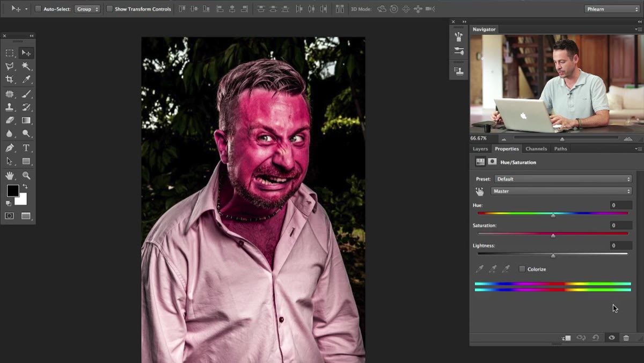Viewport: 644px width, 363px height.
Task: Select the Eyedropper tool in toolbox
Action: click(x=26, y=79)
